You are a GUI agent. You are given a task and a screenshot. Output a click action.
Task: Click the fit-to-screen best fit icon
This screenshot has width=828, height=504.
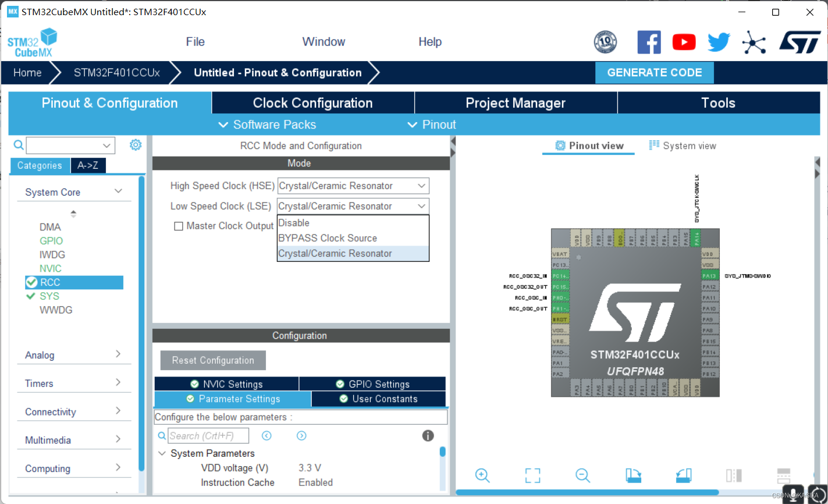click(x=532, y=475)
